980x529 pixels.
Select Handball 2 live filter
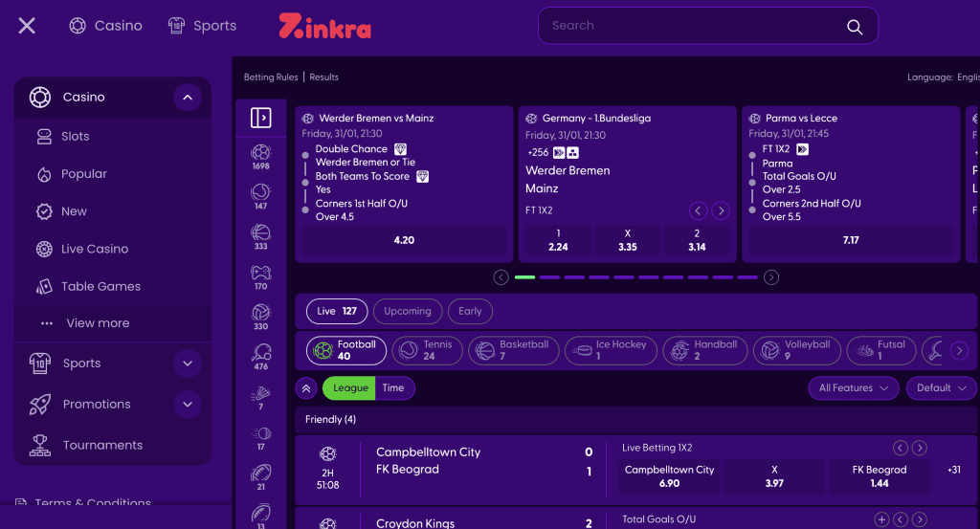(x=705, y=350)
